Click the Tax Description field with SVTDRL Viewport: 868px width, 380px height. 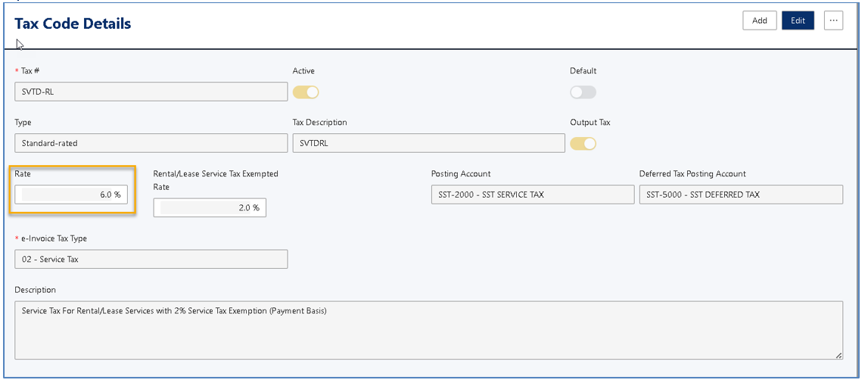428,143
